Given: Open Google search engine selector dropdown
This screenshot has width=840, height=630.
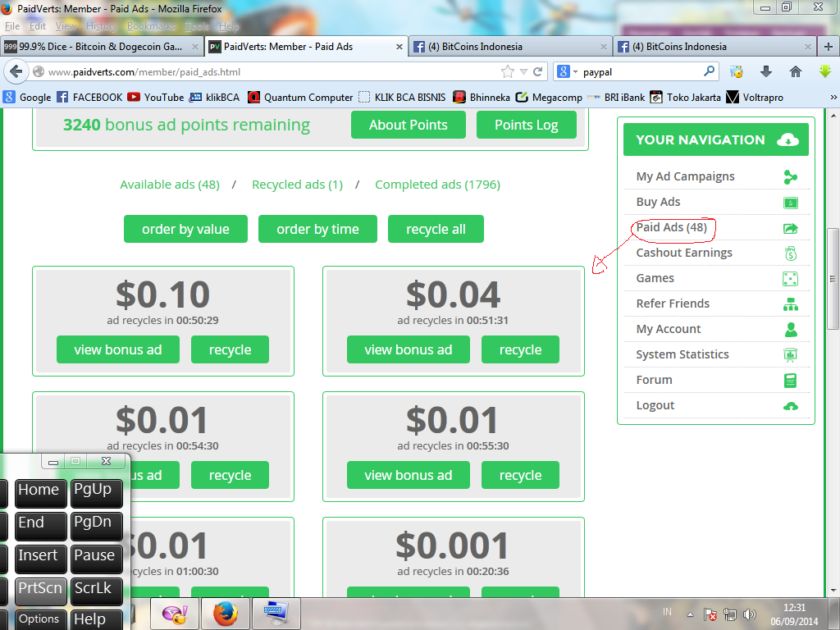Looking at the screenshot, I should pyautogui.click(x=568, y=71).
